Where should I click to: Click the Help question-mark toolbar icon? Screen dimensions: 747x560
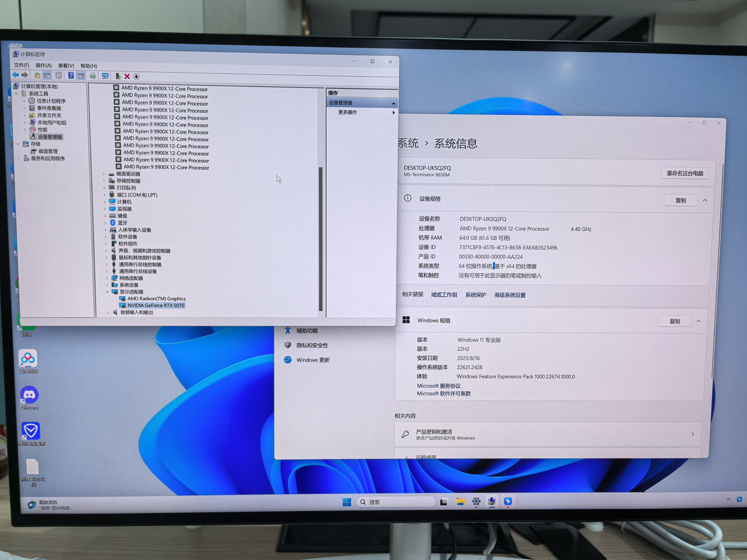pos(71,75)
